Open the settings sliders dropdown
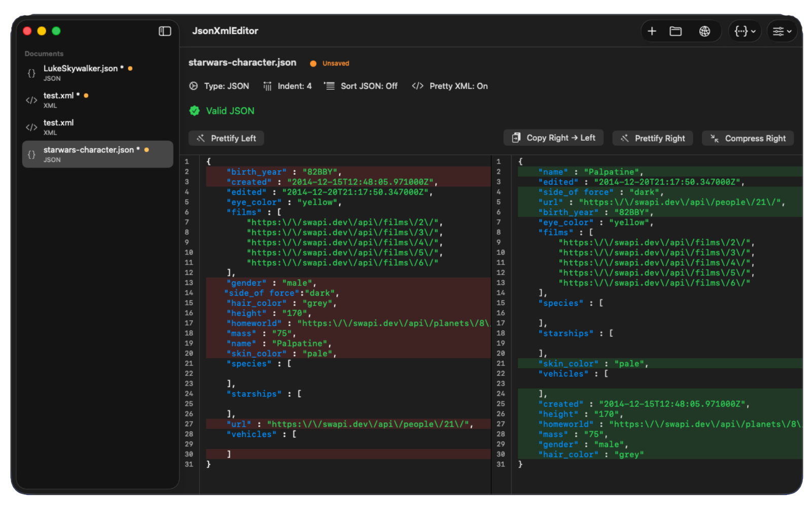The image size is (812, 508). (781, 31)
